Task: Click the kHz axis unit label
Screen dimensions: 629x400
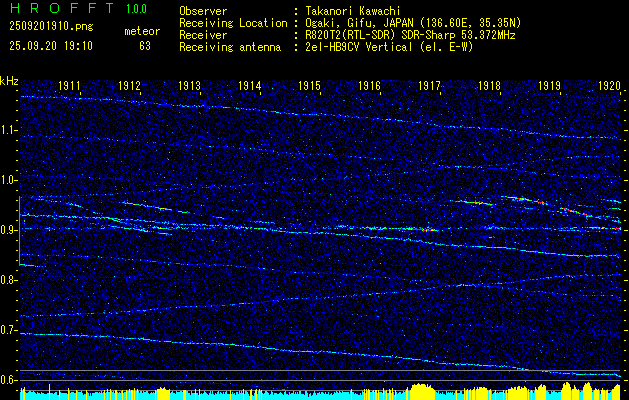Action: pyautogui.click(x=9, y=81)
